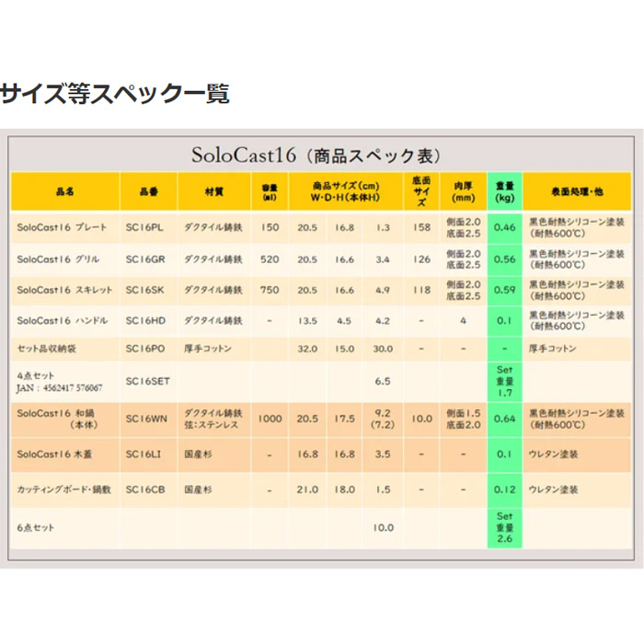644x644 pixels.
Task: Click the SC16SET part number cell
Action: tap(147, 381)
